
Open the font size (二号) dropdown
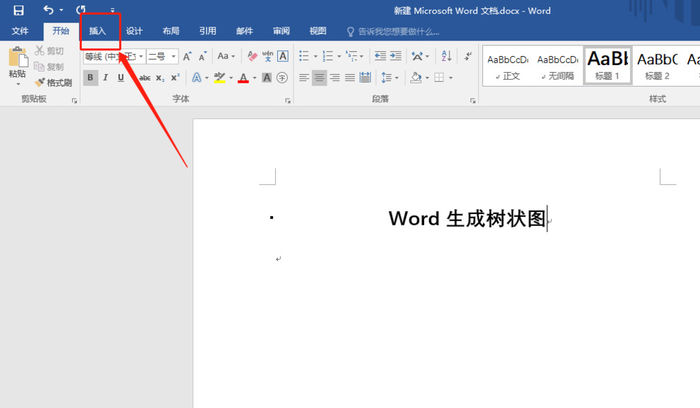pyautogui.click(x=174, y=57)
